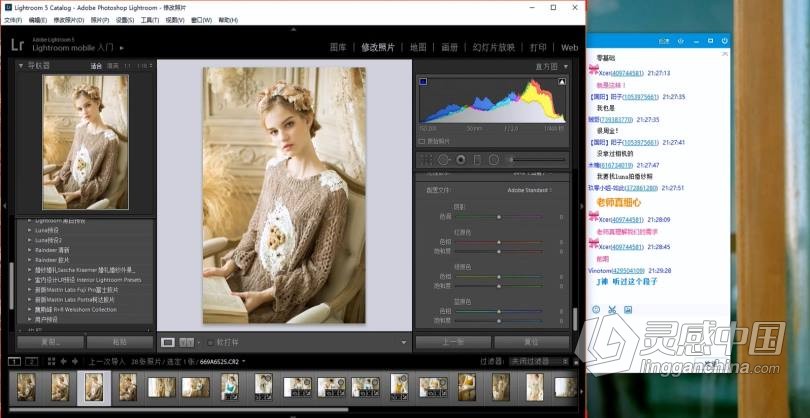Select the Graduated Filter tool icon
Screen dimensions: 810x418
(x=477, y=160)
